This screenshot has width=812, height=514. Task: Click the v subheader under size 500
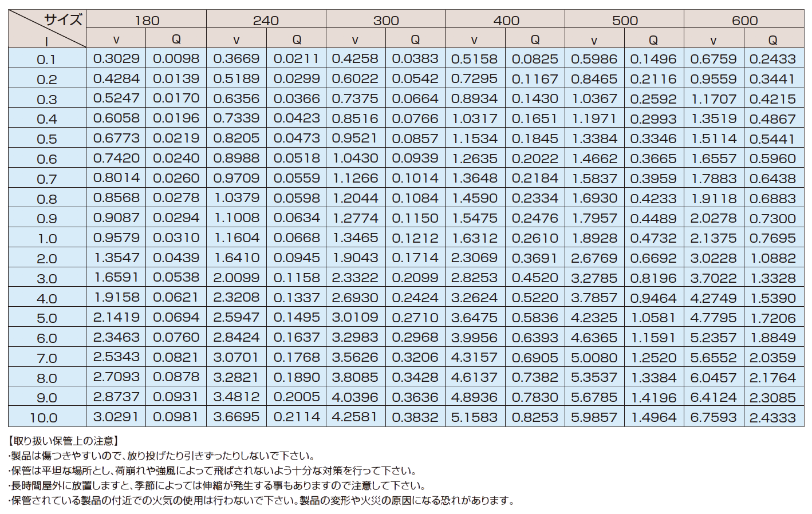[x=594, y=40]
